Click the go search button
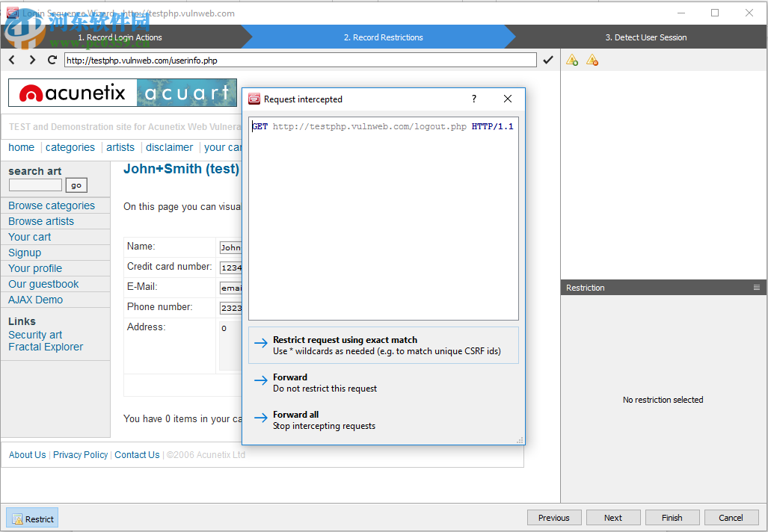768x532 pixels. point(76,185)
